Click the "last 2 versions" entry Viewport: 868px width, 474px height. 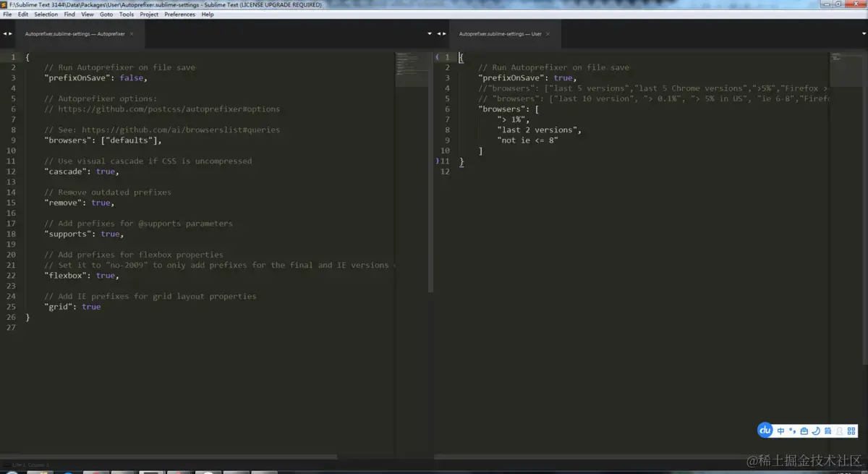[x=539, y=130]
